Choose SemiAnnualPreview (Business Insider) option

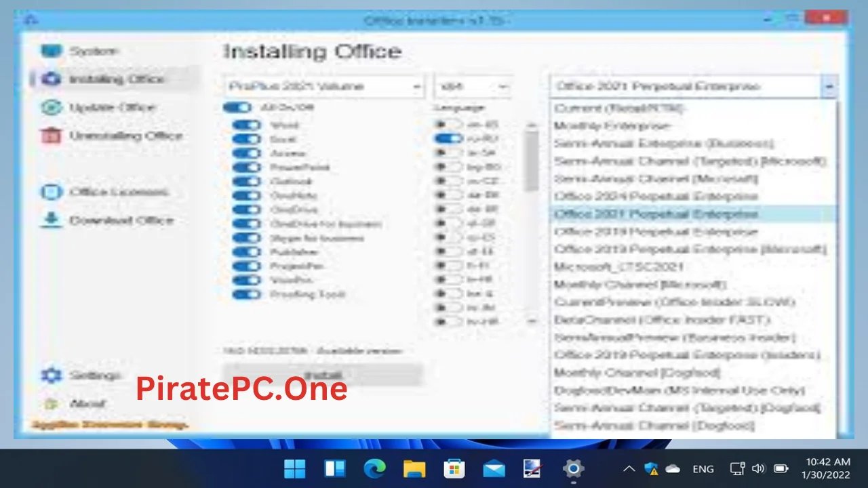(692, 338)
